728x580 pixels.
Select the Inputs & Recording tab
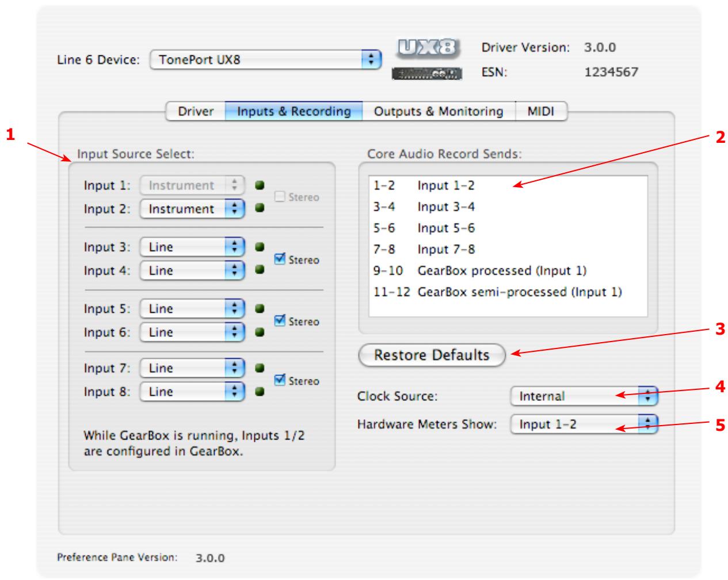pyautogui.click(x=294, y=111)
